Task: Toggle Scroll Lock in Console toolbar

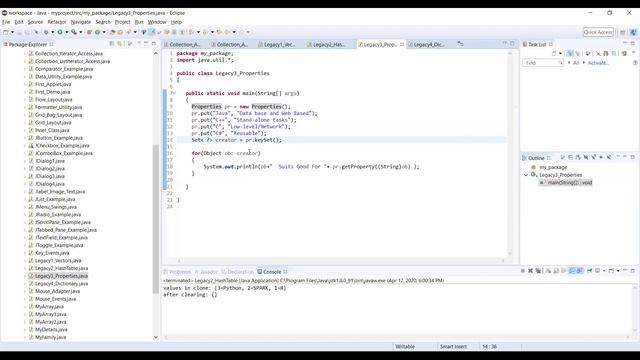Action: 556,271
